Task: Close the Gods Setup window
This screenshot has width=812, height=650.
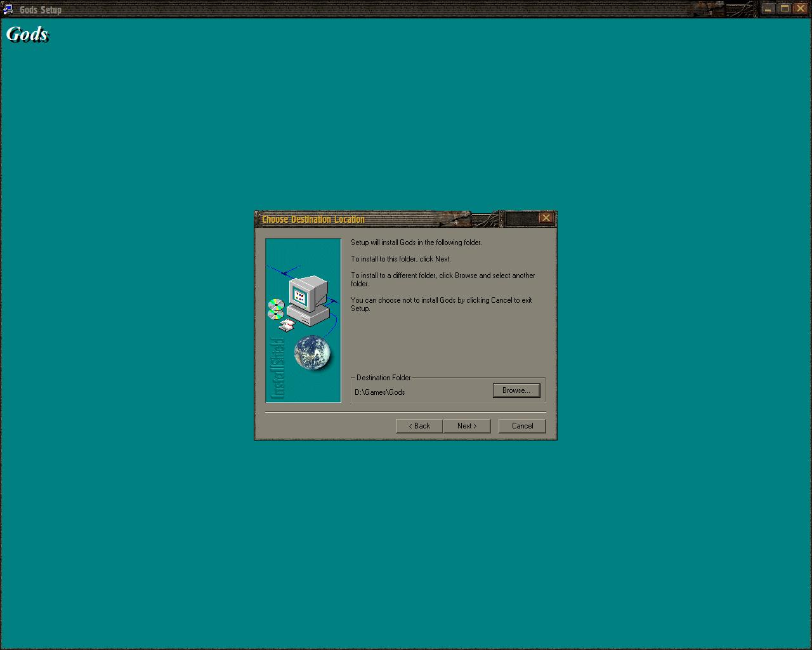Action: (x=800, y=8)
